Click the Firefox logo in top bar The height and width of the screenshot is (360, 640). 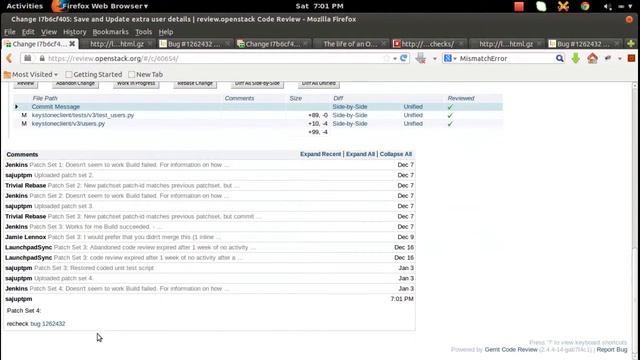pos(58,6)
